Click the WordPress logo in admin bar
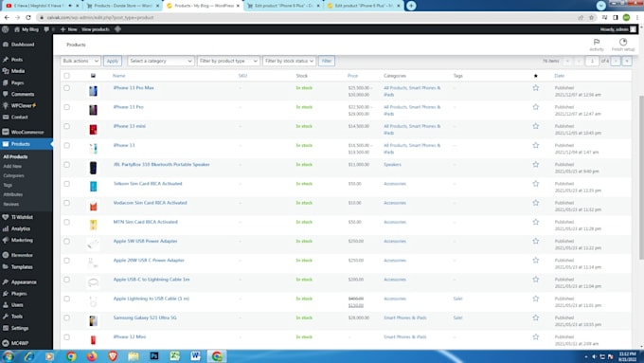 point(6,29)
